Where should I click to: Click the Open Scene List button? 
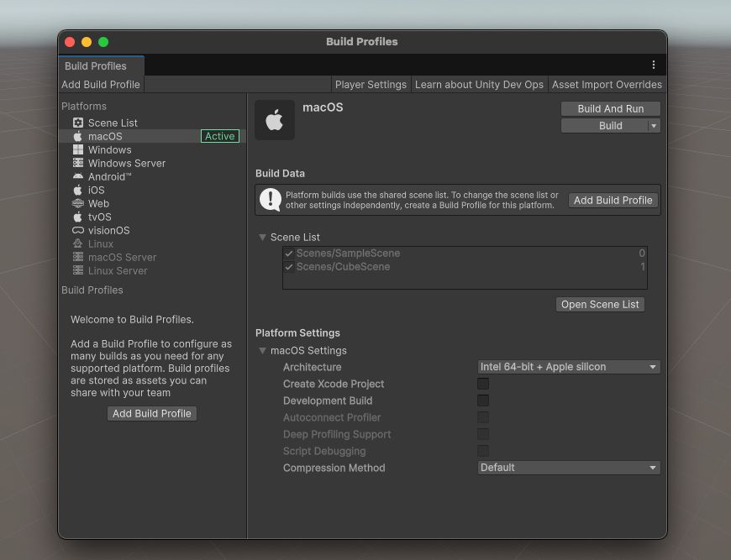coord(600,304)
